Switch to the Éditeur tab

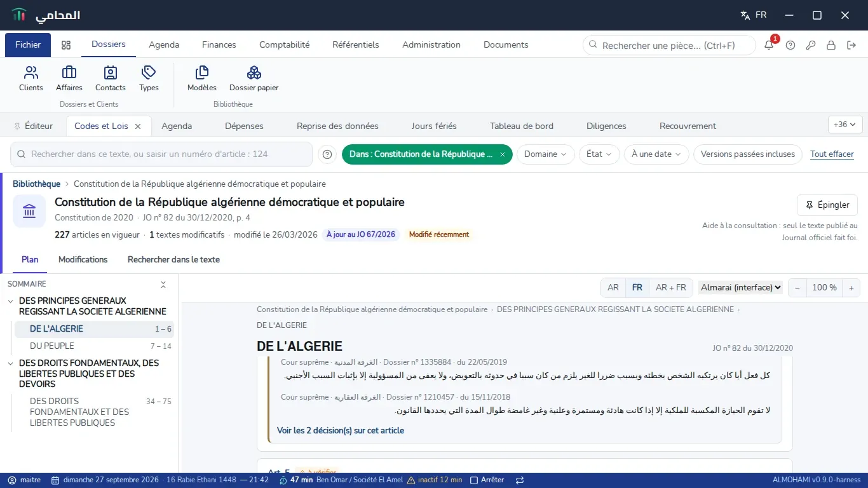[x=33, y=126]
